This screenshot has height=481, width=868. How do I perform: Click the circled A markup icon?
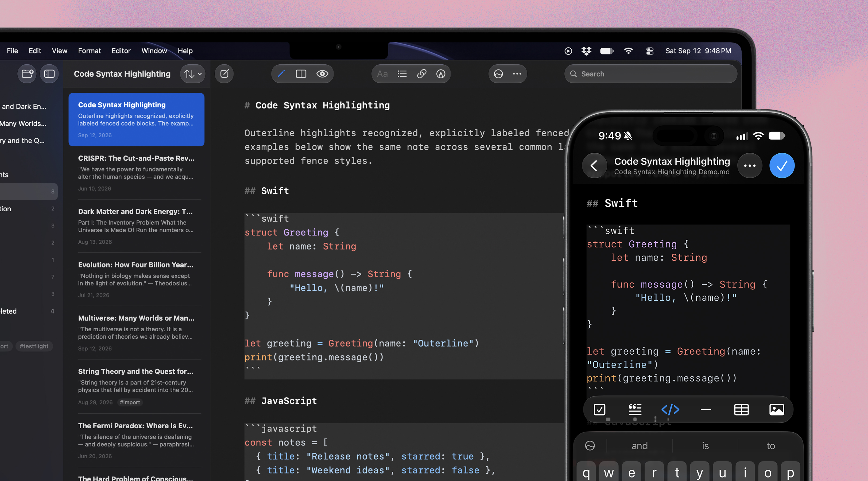coord(441,74)
